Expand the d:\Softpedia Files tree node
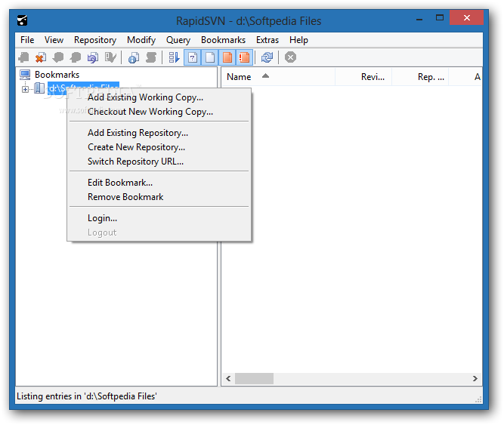This screenshot has height=425, width=504. pyautogui.click(x=25, y=89)
